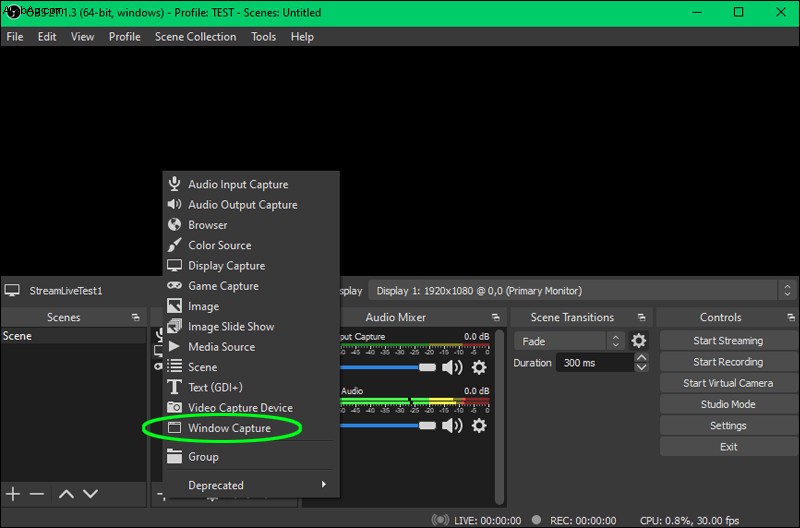Open the Display 1 monitor dropdown
This screenshot has height=528, width=800.
coord(581,291)
